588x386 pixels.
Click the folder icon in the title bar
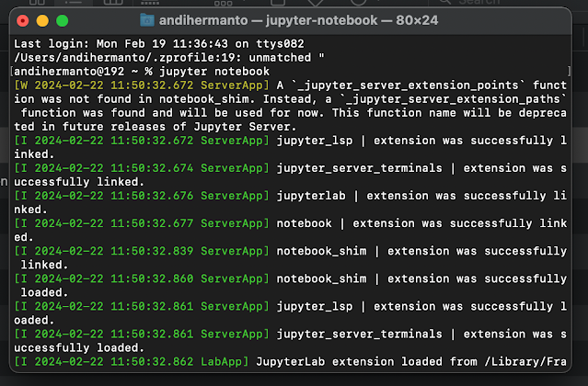[x=147, y=20]
